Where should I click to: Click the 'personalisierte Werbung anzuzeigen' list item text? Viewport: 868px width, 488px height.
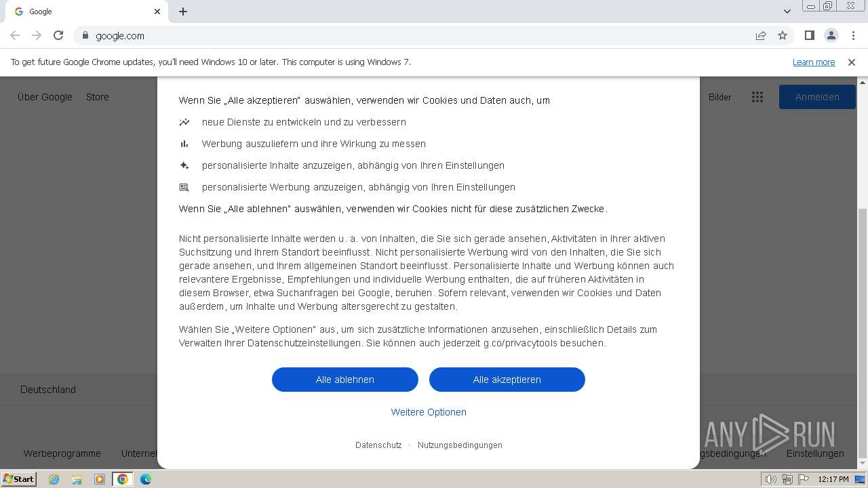click(x=359, y=187)
